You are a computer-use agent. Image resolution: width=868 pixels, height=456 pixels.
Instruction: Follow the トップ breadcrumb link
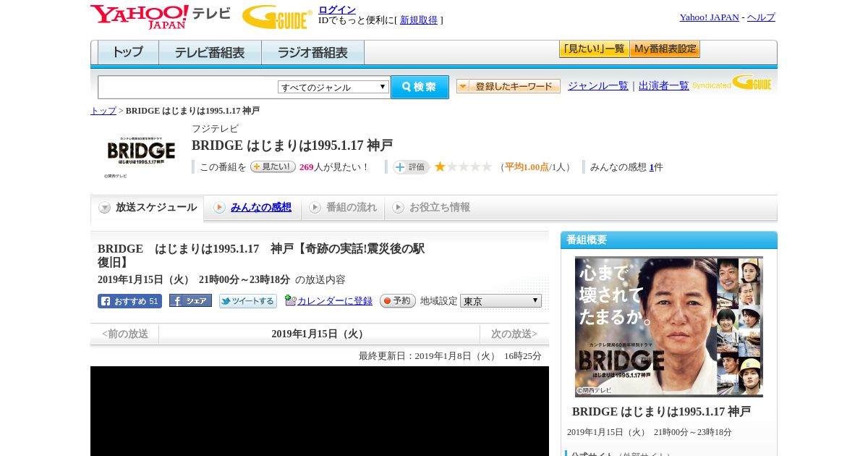click(x=103, y=111)
